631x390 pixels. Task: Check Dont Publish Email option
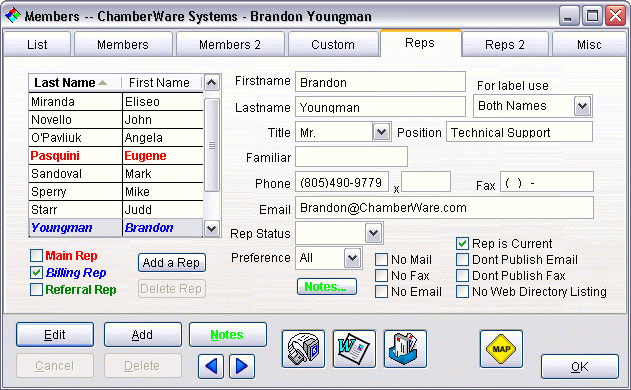click(x=462, y=260)
